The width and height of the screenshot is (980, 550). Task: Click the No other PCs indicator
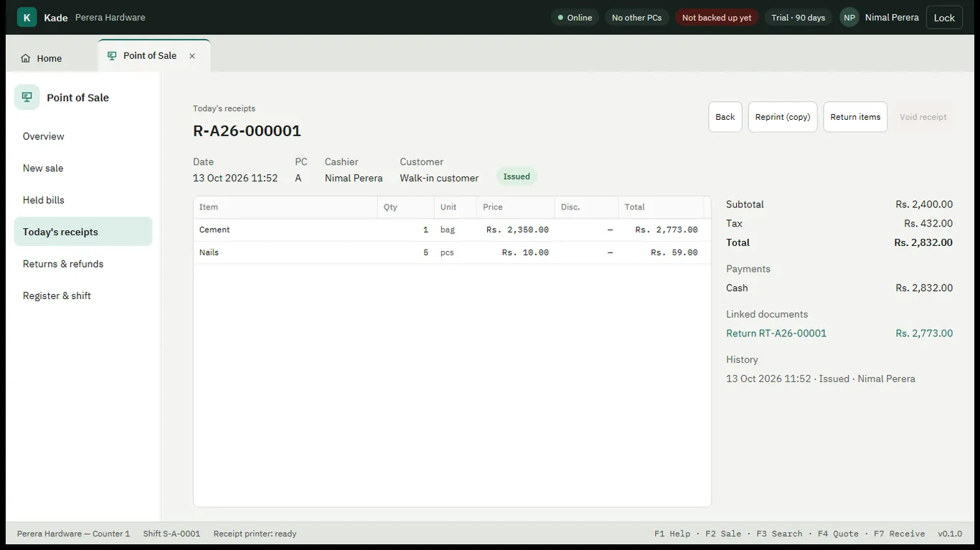pyautogui.click(x=637, y=17)
